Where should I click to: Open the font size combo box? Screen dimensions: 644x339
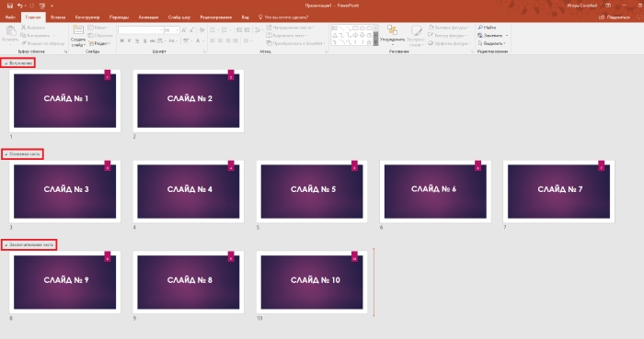[171, 30]
